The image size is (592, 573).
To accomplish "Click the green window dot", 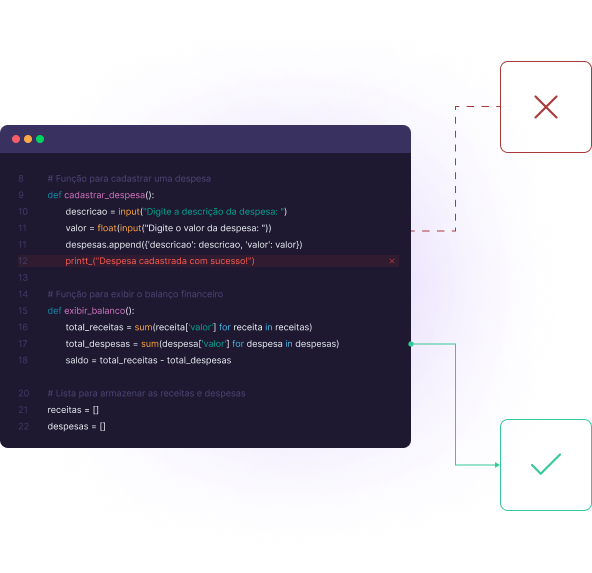I will point(40,139).
